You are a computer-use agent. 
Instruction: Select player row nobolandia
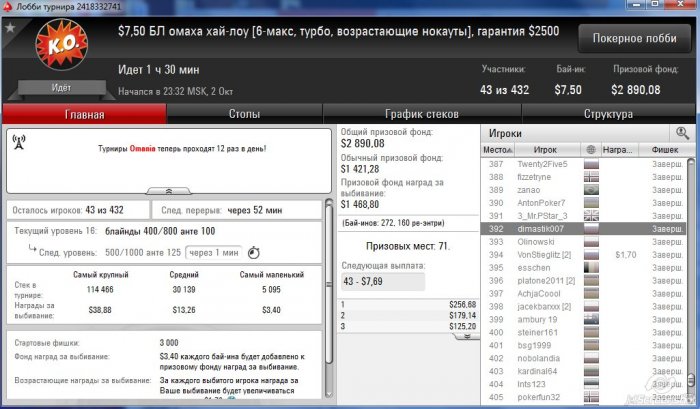(583, 358)
